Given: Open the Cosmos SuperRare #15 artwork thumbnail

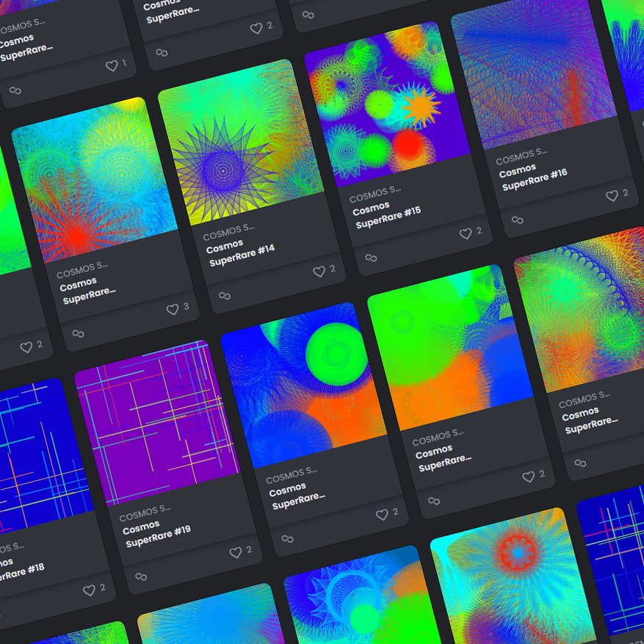Looking at the screenshot, I should pyautogui.click(x=387, y=104).
